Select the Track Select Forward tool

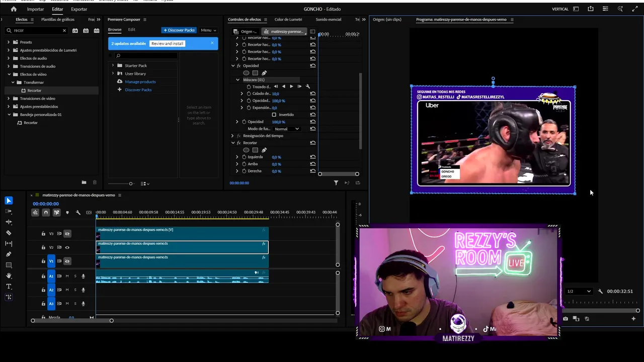coord(9,211)
